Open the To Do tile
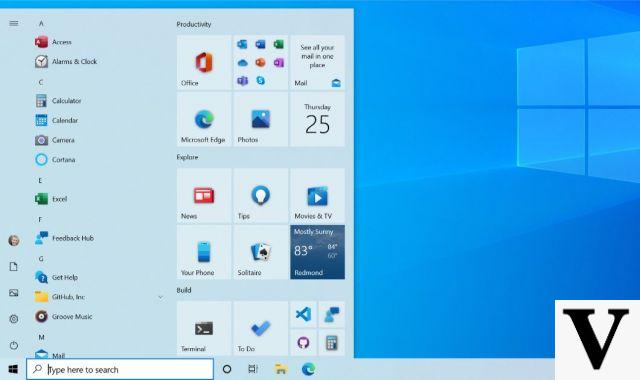This screenshot has height=380, width=640. (x=261, y=328)
